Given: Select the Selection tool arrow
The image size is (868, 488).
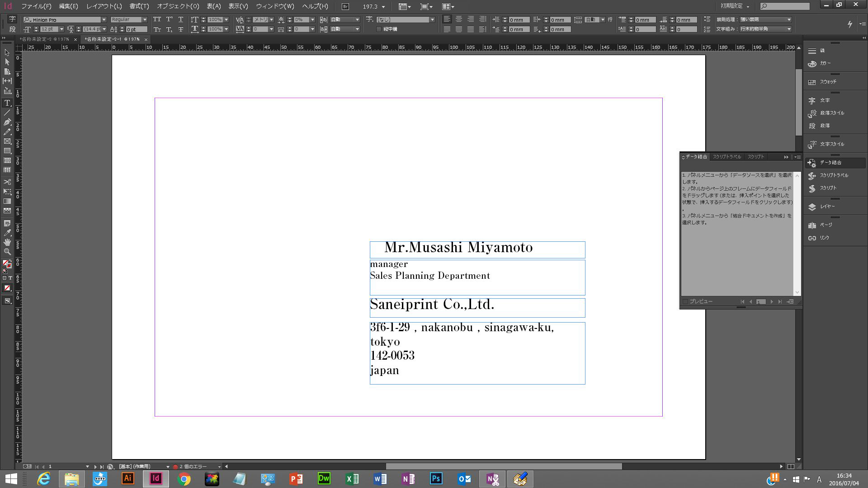Looking at the screenshot, I should tap(7, 52).
